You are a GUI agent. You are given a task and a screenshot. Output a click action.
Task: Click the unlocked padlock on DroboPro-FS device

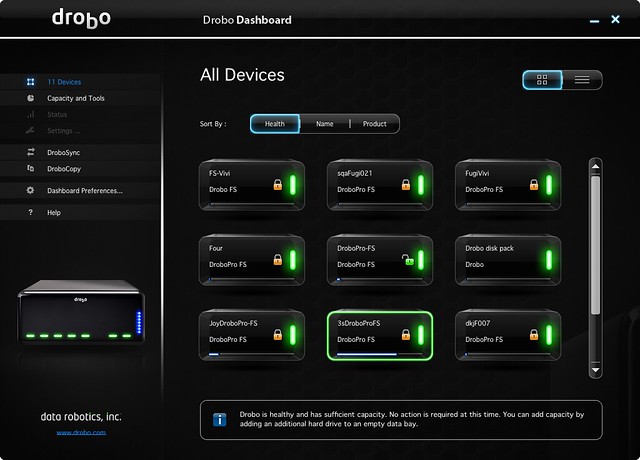click(407, 260)
